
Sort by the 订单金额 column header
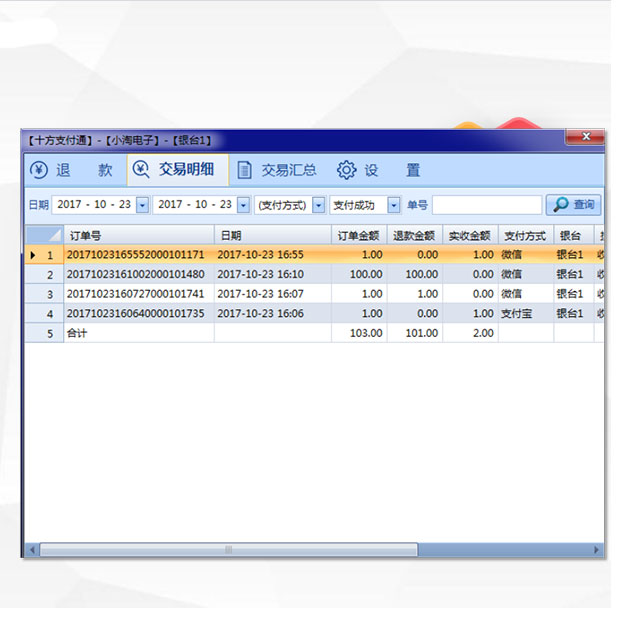click(358, 235)
